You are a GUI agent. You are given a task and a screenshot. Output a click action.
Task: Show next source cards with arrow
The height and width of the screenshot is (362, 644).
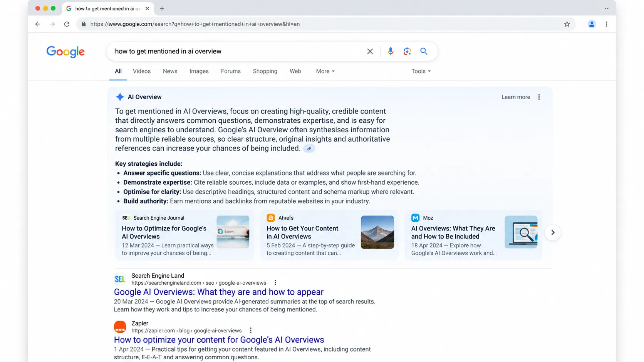tap(552, 232)
